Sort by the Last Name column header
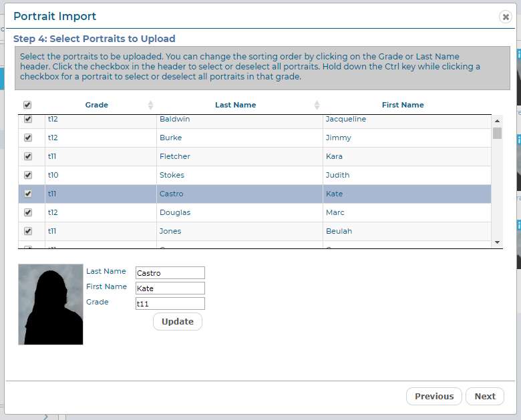The image size is (521, 420). tap(236, 105)
